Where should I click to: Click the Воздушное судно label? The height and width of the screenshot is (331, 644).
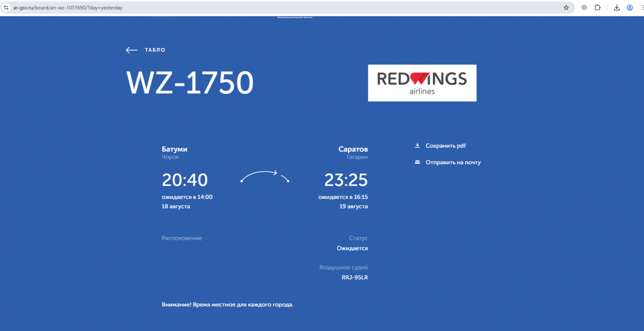coord(343,267)
